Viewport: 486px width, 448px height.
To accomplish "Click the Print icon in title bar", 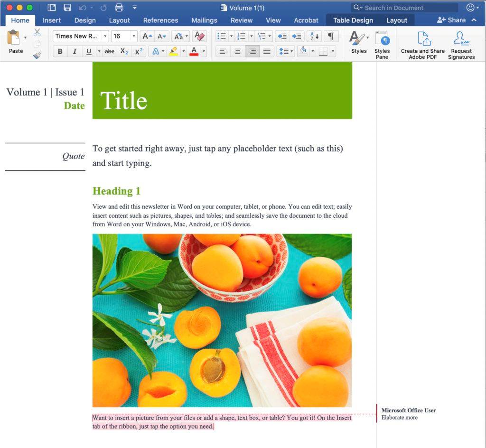I will [x=119, y=8].
